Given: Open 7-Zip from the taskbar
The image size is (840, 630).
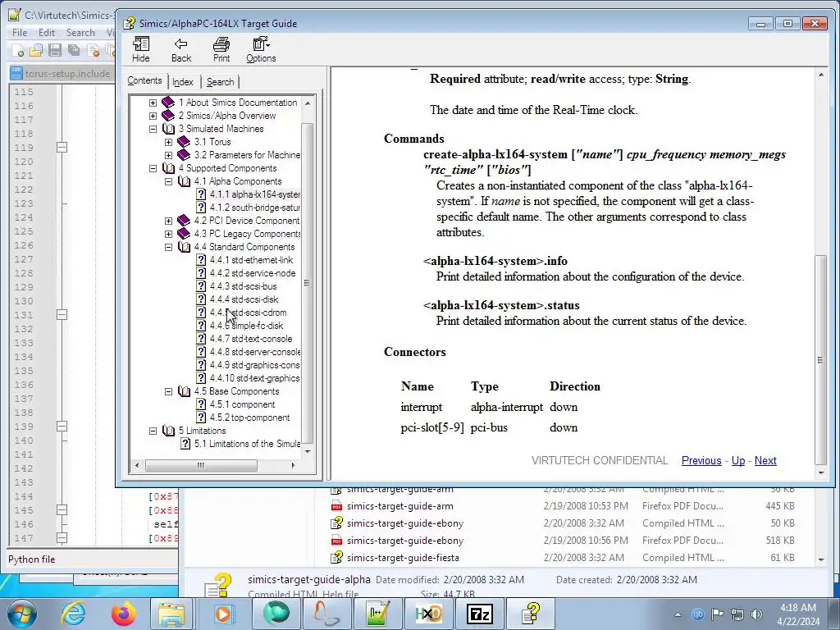Looking at the screenshot, I should (x=479, y=614).
